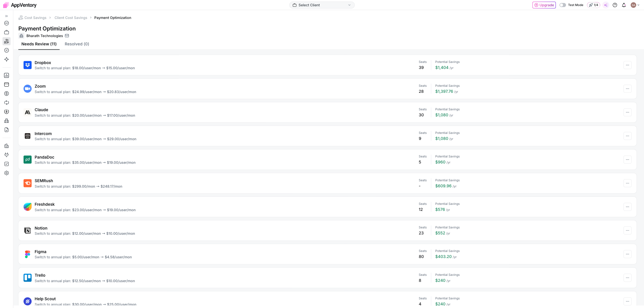Image resolution: width=644 pixels, height=308 pixels.
Task: Open the percent discount icon in the sidebar
Action: click(x=6, y=50)
